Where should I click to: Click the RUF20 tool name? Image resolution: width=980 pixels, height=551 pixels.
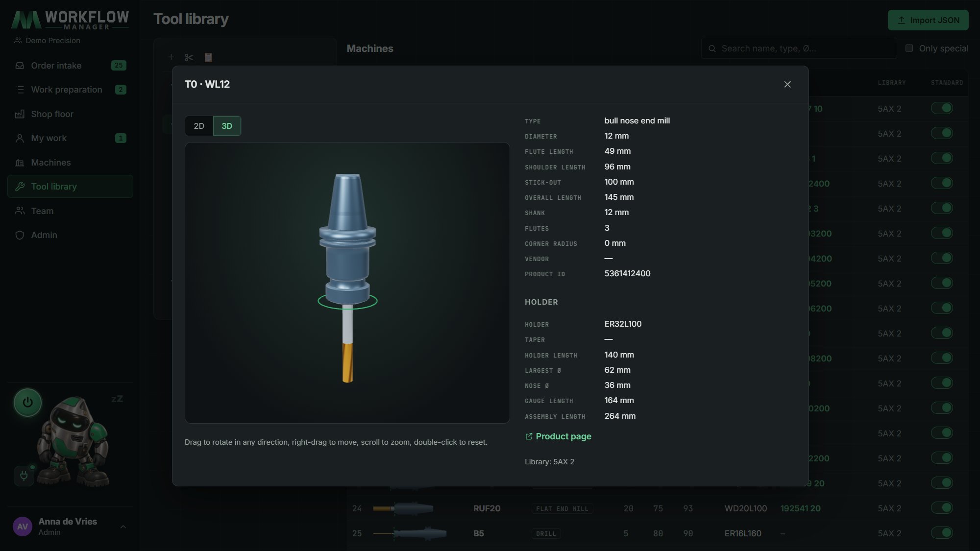pyautogui.click(x=487, y=508)
